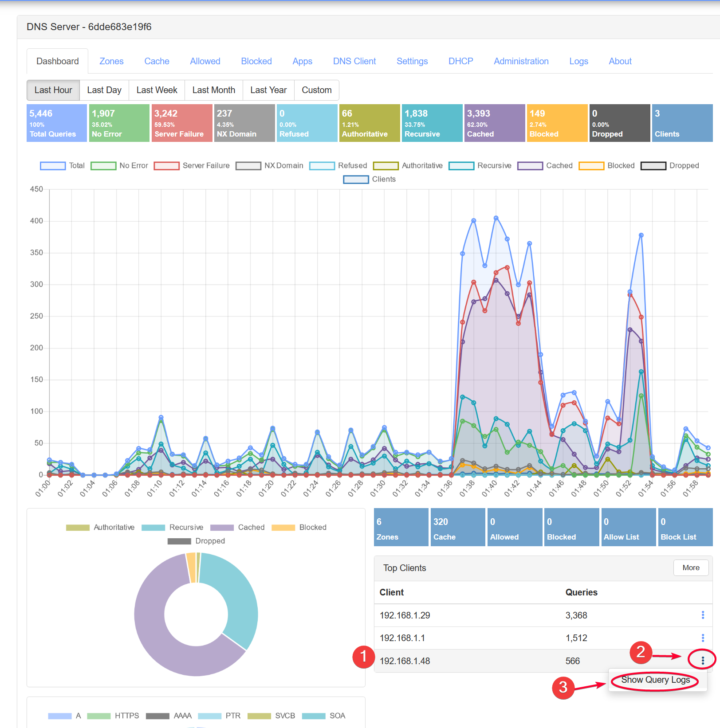The width and height of the screenshot is (720, 728).
Task: Click the 149 Blocked stat tile
Action: 557,123
